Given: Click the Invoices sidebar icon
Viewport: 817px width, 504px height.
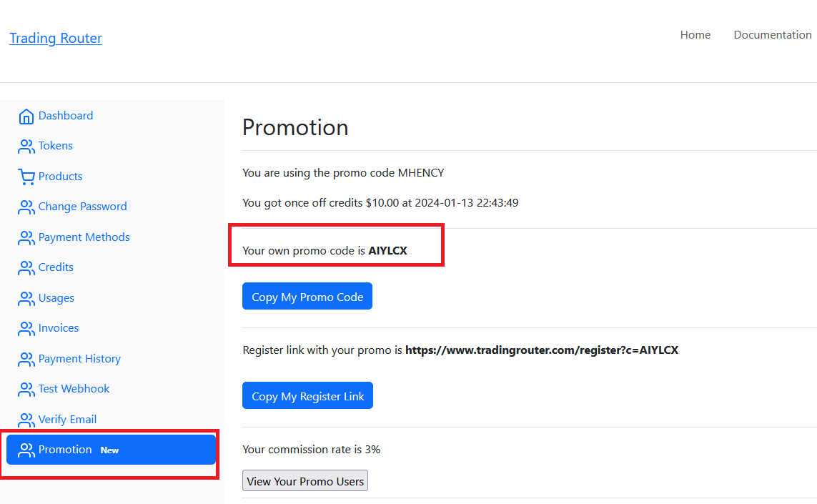Looking at the screenshot, I should [26, 329].
